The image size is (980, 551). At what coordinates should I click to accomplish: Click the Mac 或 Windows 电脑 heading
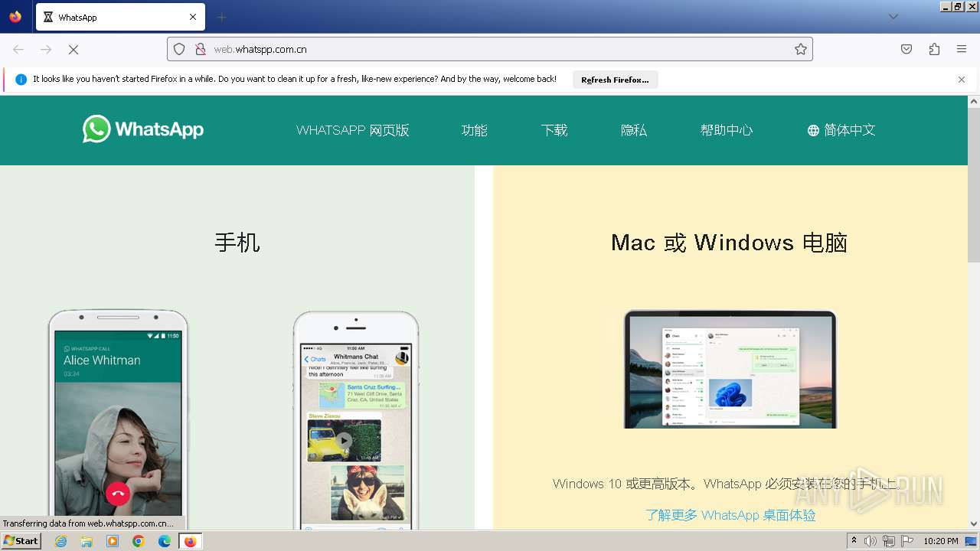click(x=730, y=243)
